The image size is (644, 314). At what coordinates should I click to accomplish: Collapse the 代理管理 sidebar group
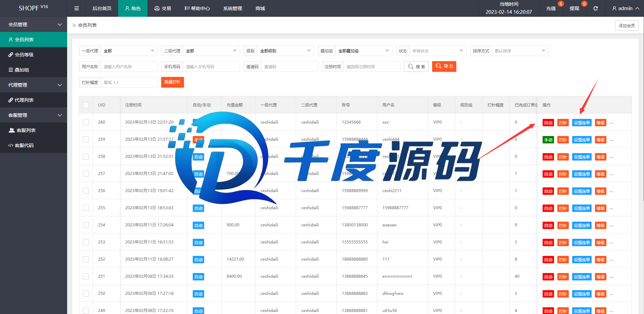pyautogui.click(x=34, y=85)
